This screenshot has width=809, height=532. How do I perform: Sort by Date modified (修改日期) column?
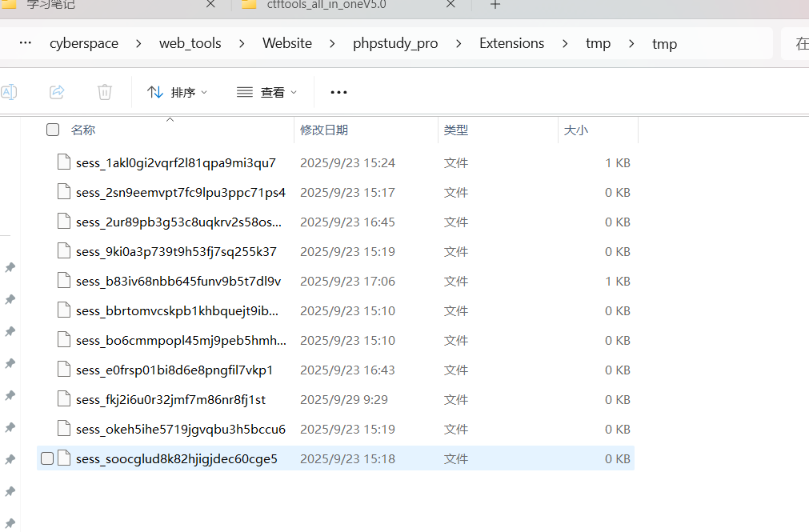pyautogui.click(x=324, y=130)
